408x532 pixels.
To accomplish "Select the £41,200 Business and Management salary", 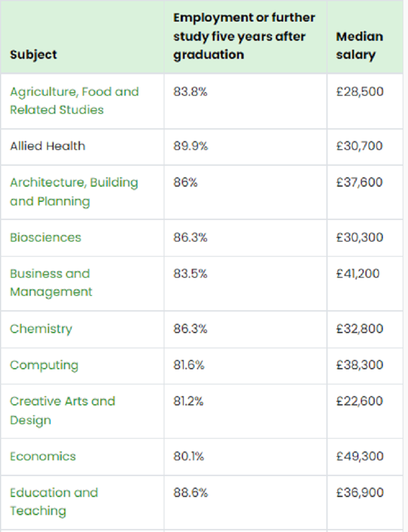I will [x=358, y=274].
